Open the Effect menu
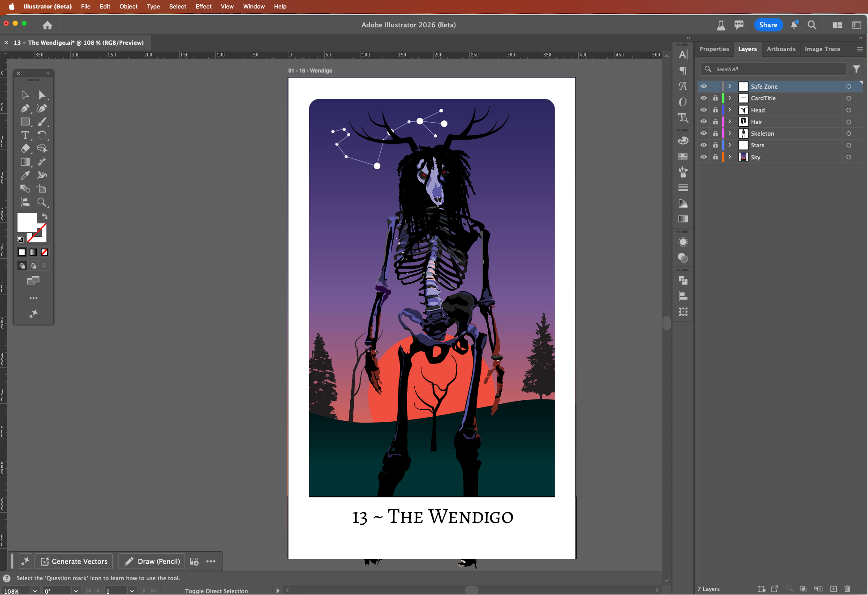 [x=203, y=6]
